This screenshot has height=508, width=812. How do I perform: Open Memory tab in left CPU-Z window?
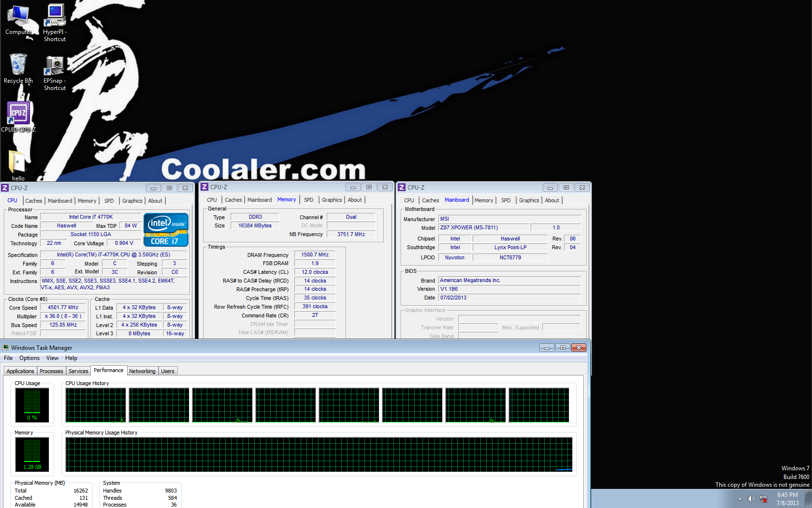pyautogui.click(x=87, y=201)
